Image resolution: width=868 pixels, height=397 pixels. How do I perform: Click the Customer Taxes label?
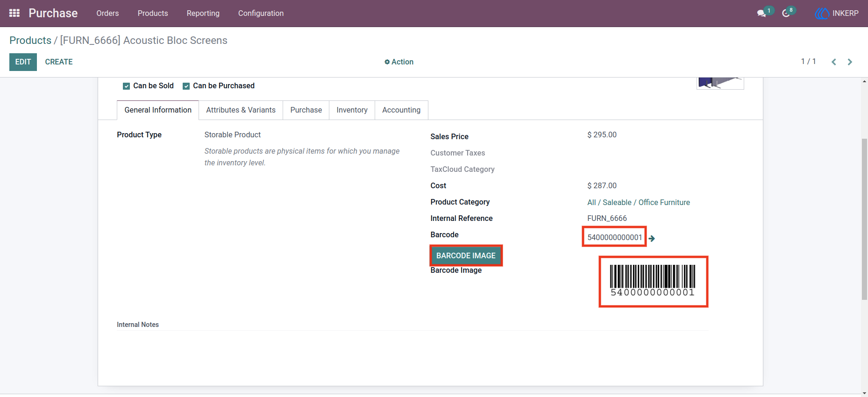click(458, 153)
